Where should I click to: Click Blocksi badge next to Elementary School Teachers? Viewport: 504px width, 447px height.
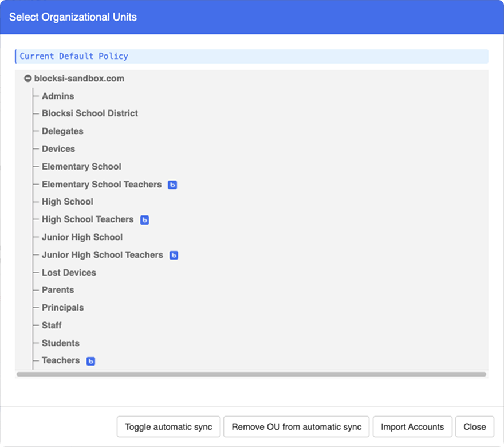tap(172, 185)
